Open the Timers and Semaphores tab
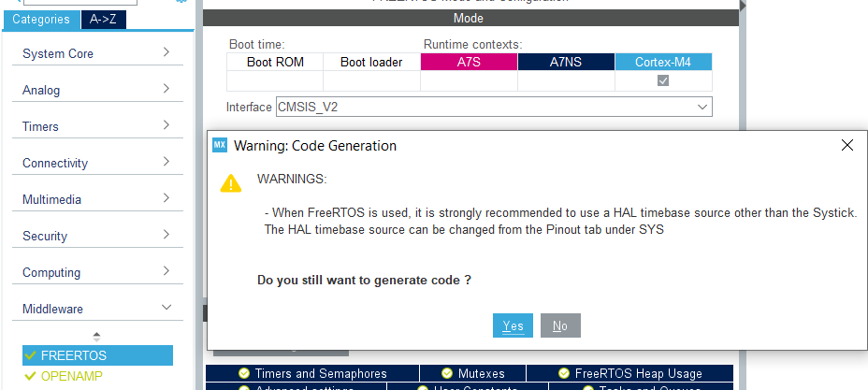This screenshot has height=390, width=868. 312,373
